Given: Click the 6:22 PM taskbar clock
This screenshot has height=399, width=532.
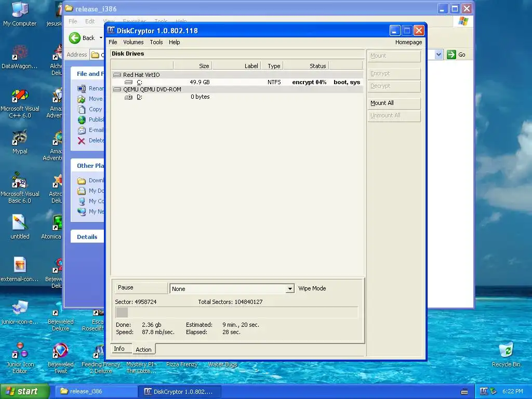Looking at the screenshot, I should [x=512, y=391].
